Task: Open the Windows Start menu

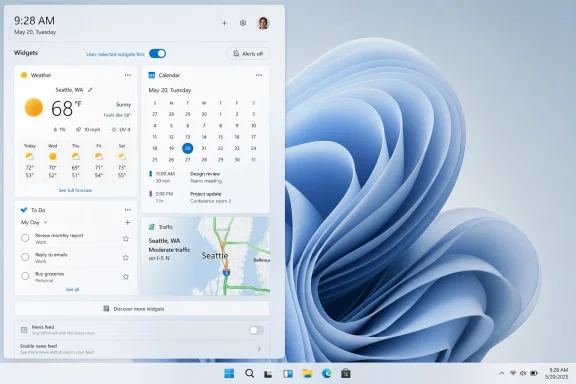Action: click(229, 374)
